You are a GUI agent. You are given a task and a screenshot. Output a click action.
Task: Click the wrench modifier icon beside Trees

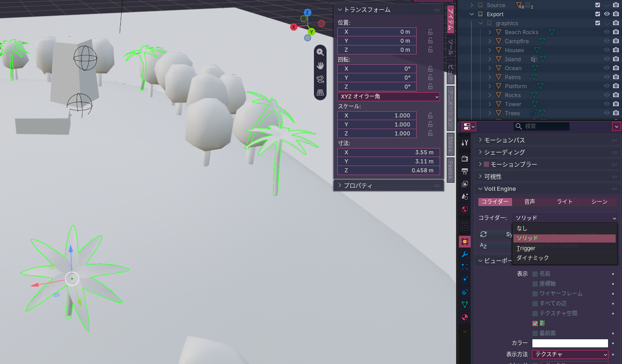533,113
